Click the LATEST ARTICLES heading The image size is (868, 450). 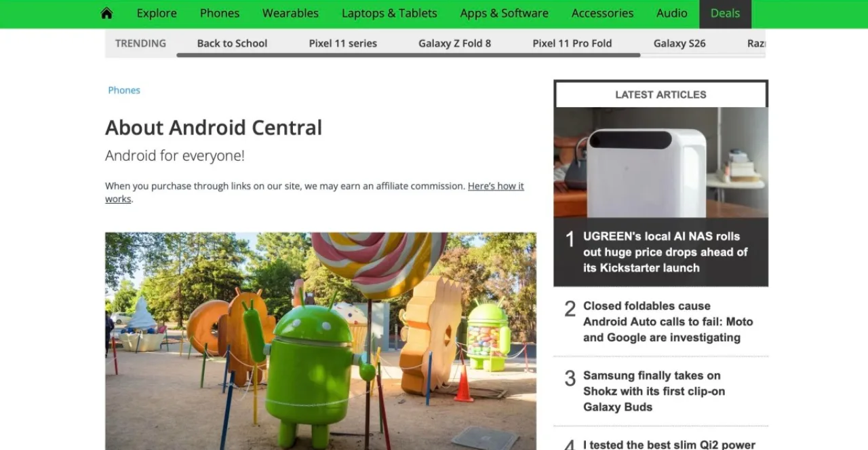pos(660,94)
